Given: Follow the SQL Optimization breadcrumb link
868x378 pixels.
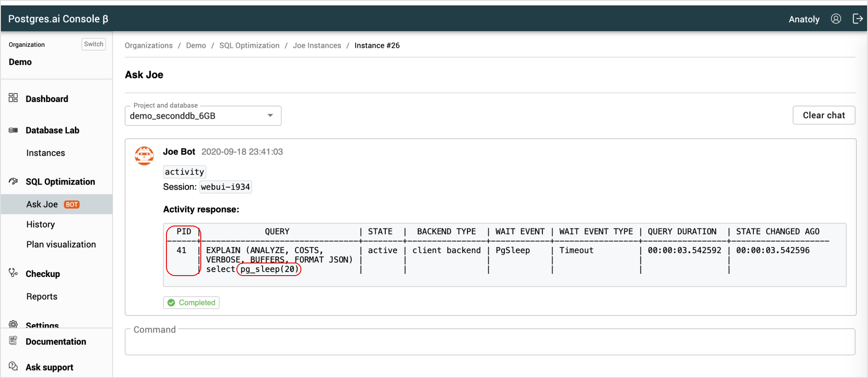Looking at the screenshot, I should (249, 46).
